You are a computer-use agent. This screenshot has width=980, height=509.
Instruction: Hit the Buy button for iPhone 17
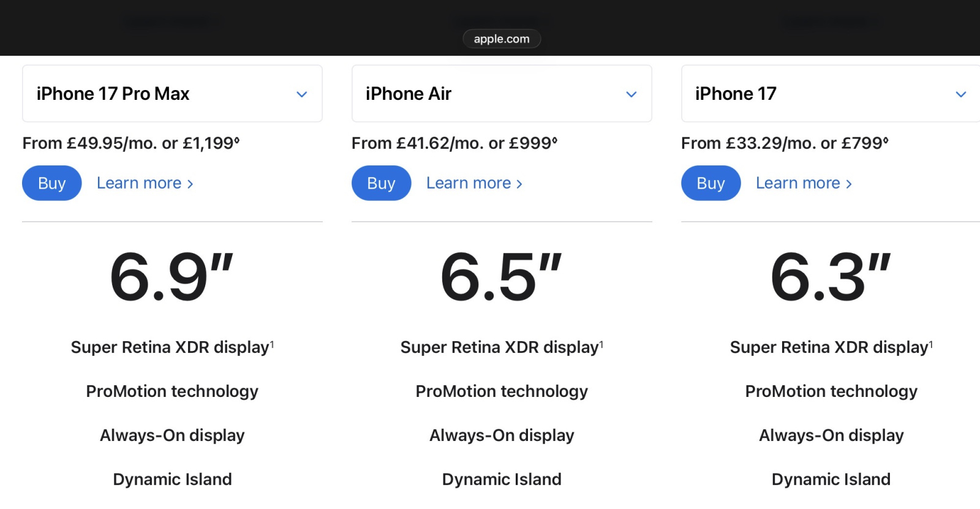click(x=710, y=183)
